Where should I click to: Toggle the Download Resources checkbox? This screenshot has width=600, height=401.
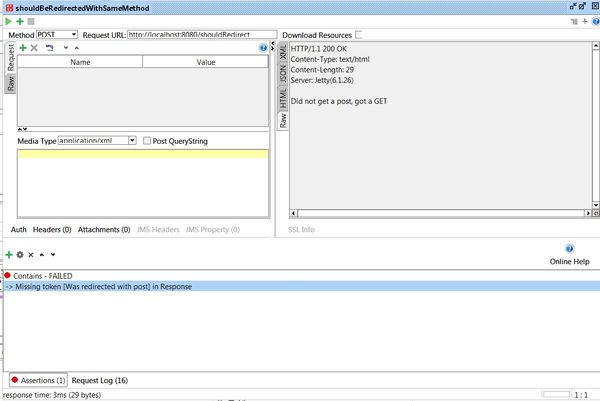click(x=359, y=35)
